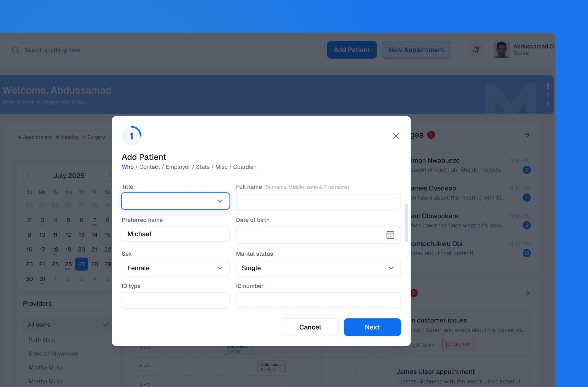This screenshot has width=588, height=387.
Task: Click the dialog's vertical scrollbar
Action: click(x=406, y=223)
